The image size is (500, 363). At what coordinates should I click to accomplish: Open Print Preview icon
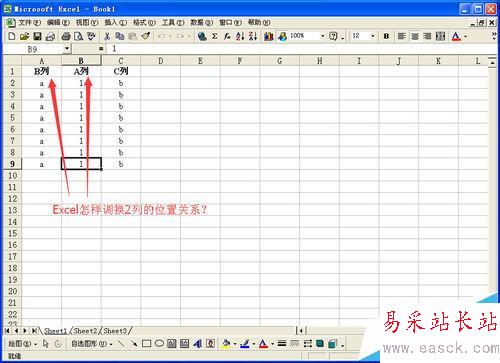coord(79,36)
